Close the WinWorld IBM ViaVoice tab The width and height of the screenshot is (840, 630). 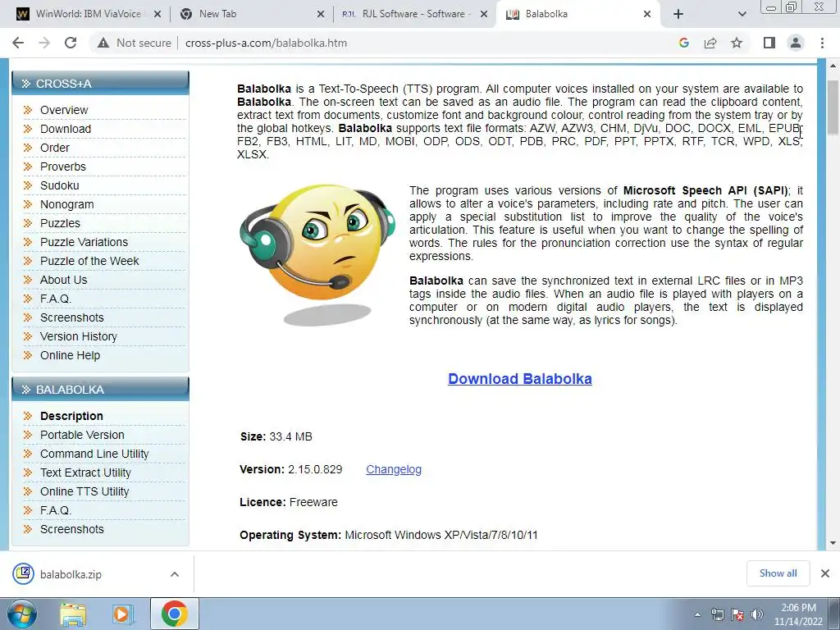click(x=157, y=14)
